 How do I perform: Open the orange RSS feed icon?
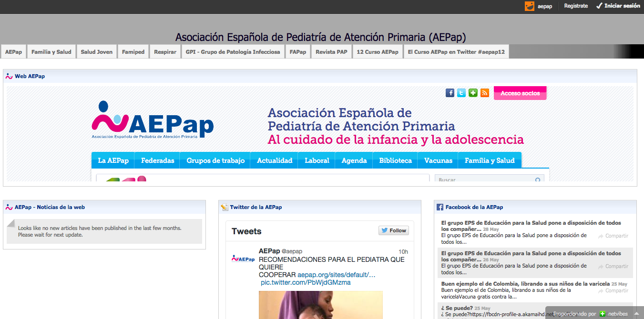(x=484, y=93)
